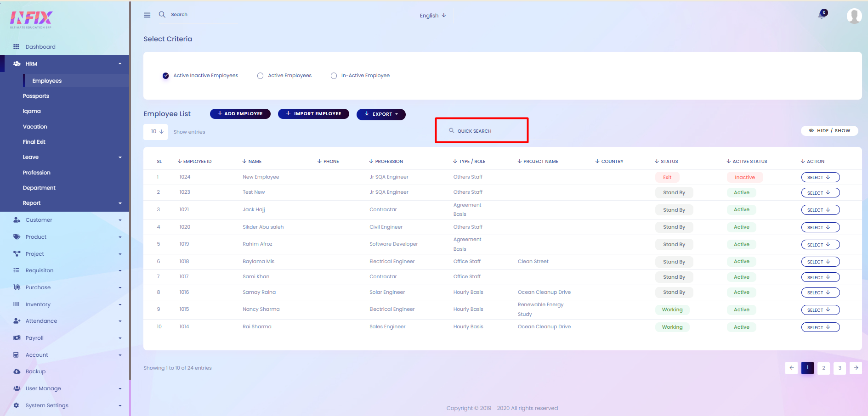Go to previous page arrow

click(791, 368)
